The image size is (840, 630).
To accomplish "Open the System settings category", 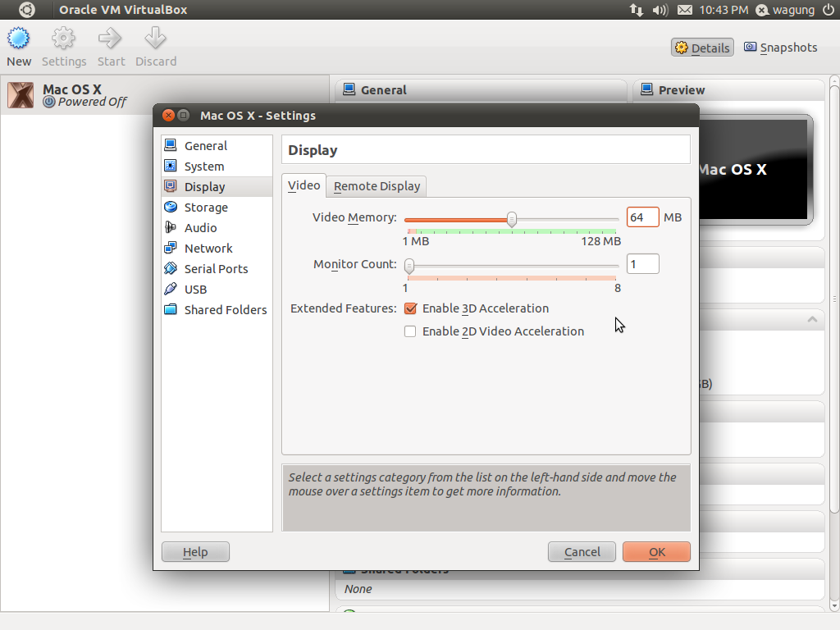I will pyautogui.click(x=203, y=166).
